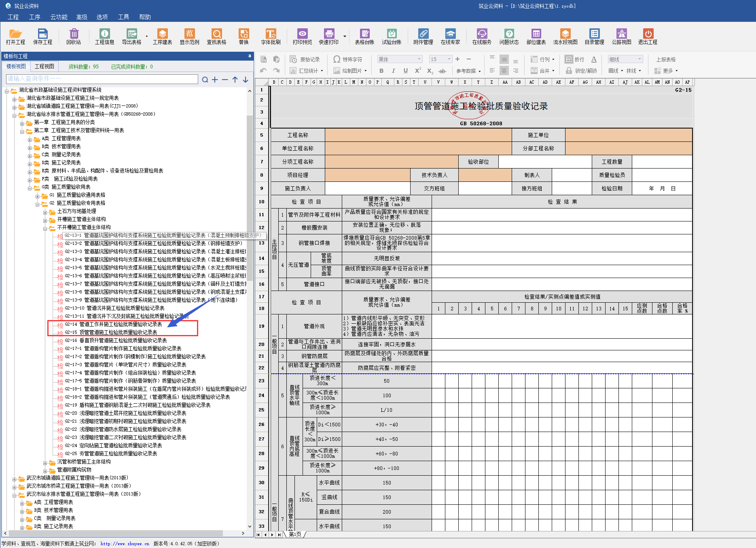Image resolution: width=756 pixels, height=548 pixels.
Task: Click the 在线服务 online service icon
Action: tap(482, 36)
